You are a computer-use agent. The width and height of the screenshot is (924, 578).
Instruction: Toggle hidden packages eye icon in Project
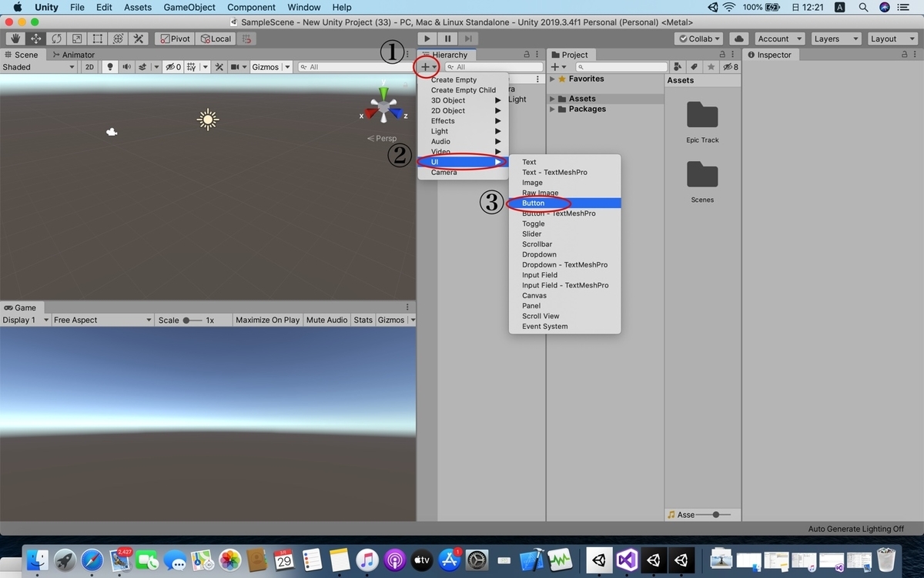tap(731, 67)
